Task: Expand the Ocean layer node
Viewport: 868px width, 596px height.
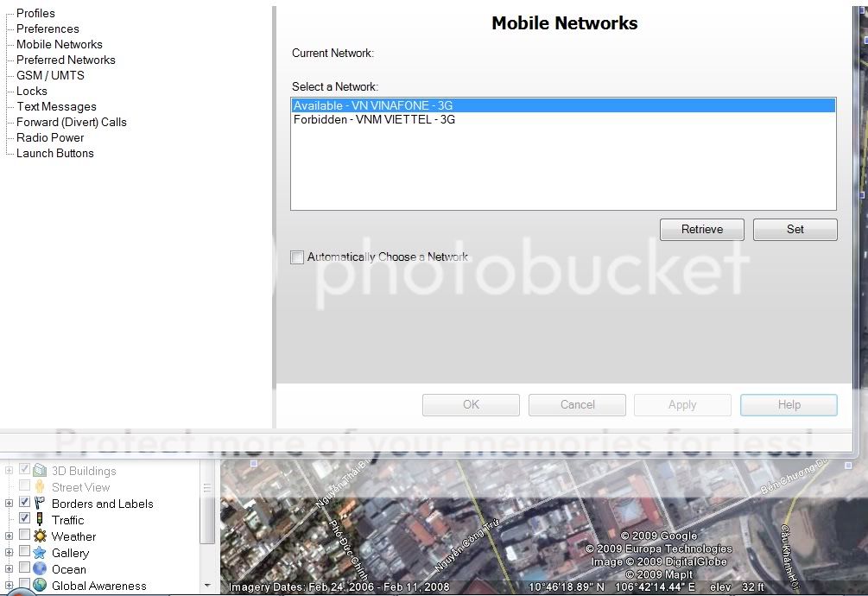Action: 10,569
